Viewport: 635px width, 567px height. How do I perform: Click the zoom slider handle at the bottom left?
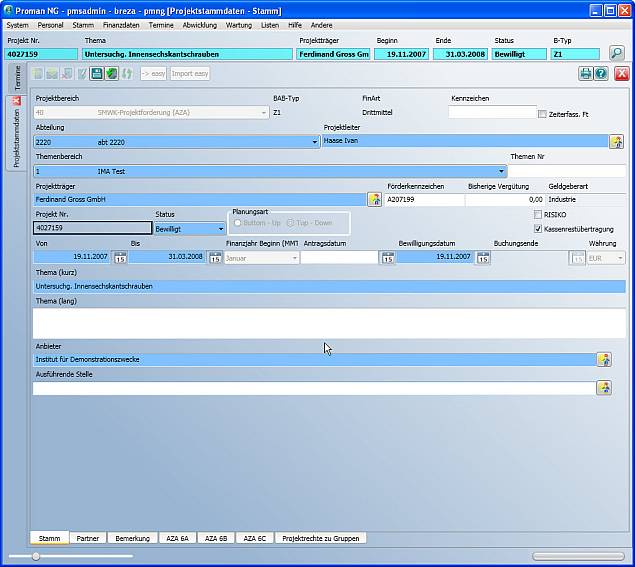pyautogui.click(x=36, y=556)
